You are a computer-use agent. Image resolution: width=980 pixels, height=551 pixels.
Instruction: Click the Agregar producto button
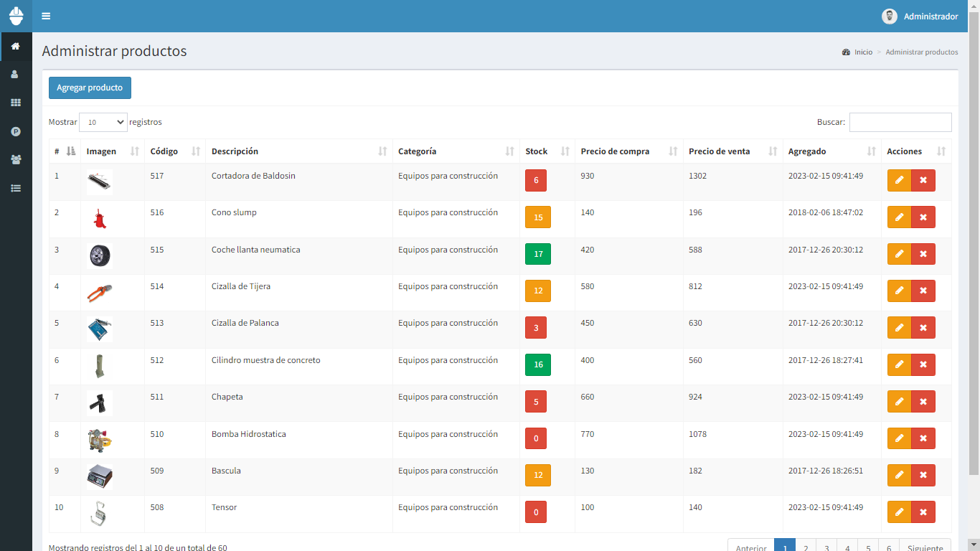[x=90, y=88]
